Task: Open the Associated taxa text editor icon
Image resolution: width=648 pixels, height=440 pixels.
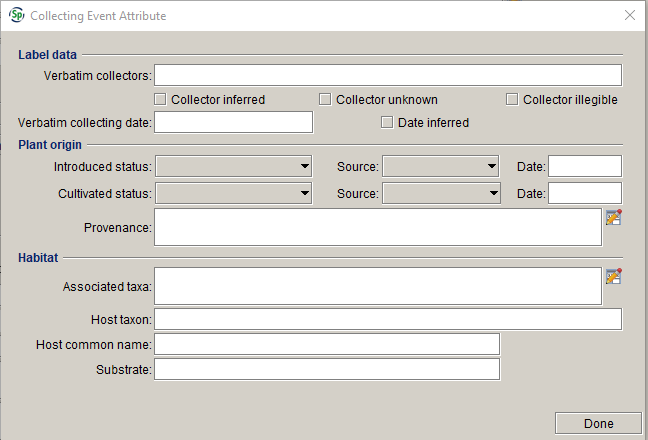Action: 614,276
